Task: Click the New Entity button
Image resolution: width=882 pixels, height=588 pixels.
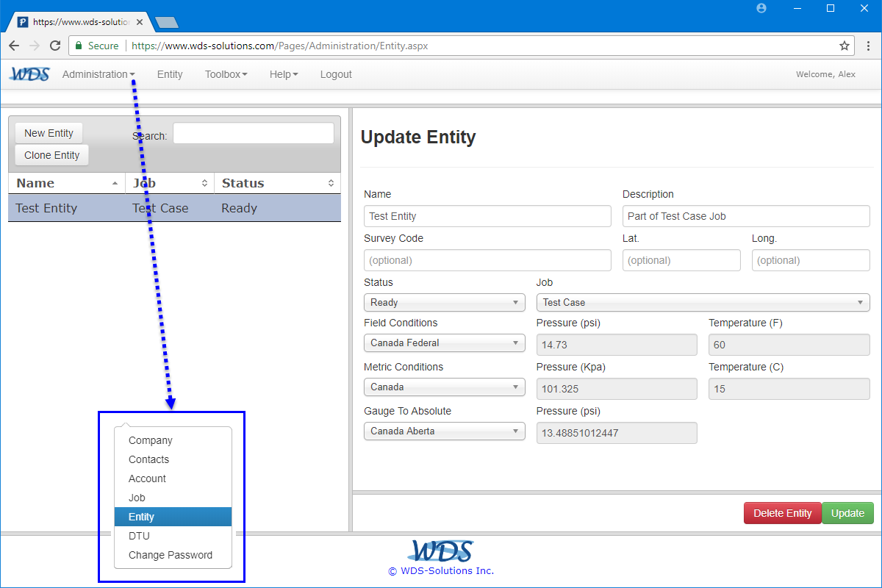Action: pos(49,133)
